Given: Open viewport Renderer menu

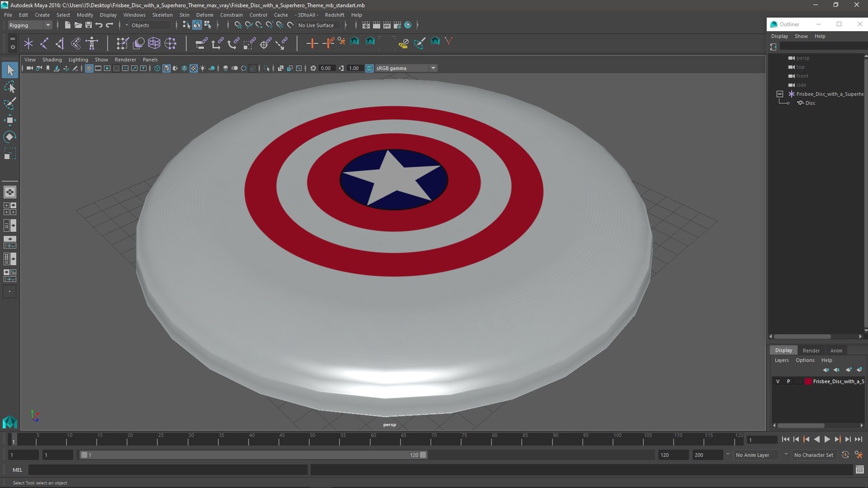Looking at the screenshot, I should tap(125, 60).
